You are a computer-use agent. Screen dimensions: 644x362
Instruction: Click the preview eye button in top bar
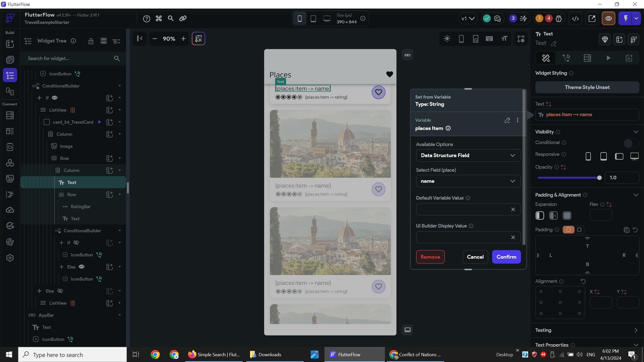(x=608, y=18)
